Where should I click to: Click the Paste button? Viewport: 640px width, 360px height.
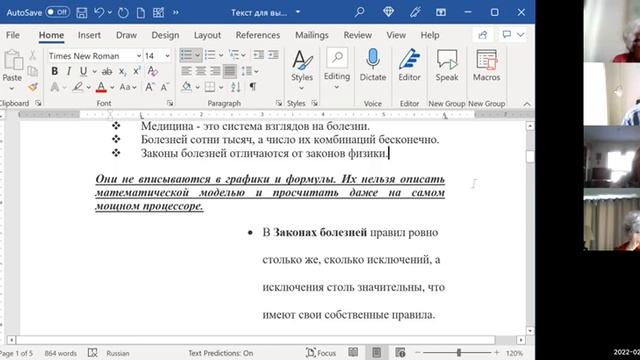[13, 65]
